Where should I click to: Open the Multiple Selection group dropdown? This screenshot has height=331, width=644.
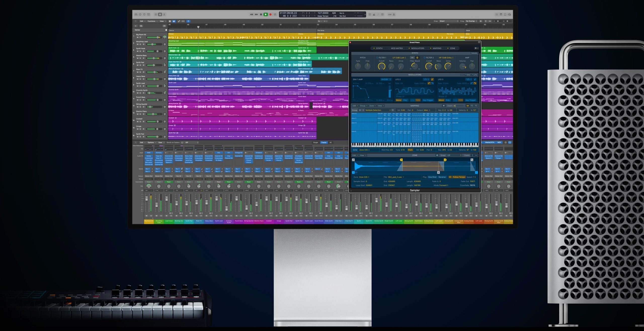(378, 110)
